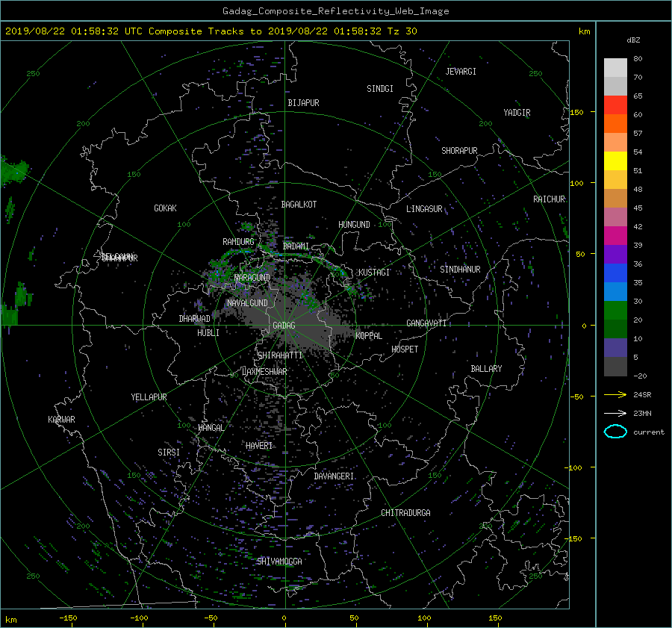The image size is (672, 628).
Task: Click the Gadag_Composite_Reflectivity_Web_Image title
Action: click(x=335, y=11)
